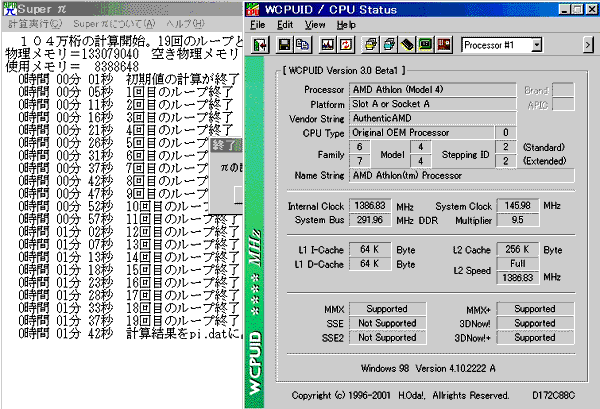600x409 pixels.
Task: Click the '01分 42秒' result line in Super π
Action: pyautogui.click(x=130, y=334)
